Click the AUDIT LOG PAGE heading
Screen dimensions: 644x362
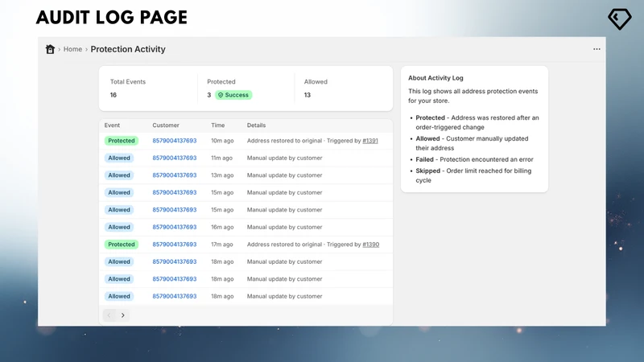pos(112,18)
